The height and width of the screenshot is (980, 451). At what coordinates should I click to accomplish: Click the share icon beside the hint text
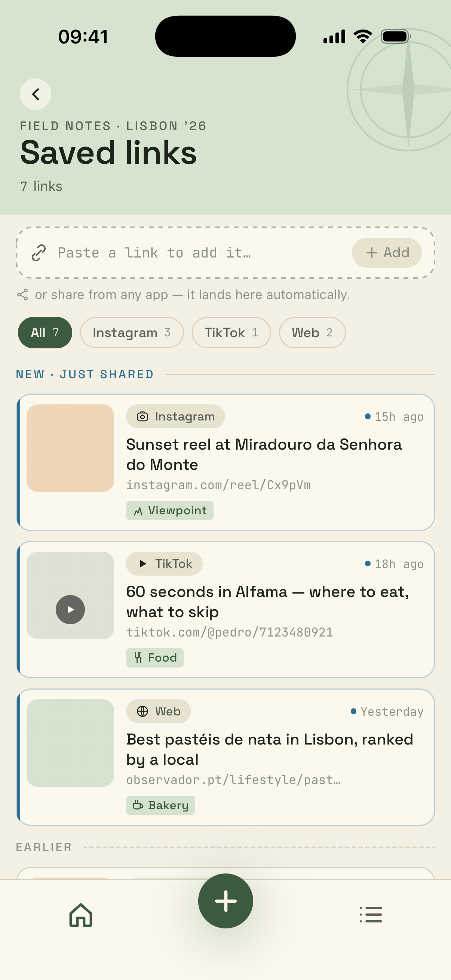[x=22, y=295]
